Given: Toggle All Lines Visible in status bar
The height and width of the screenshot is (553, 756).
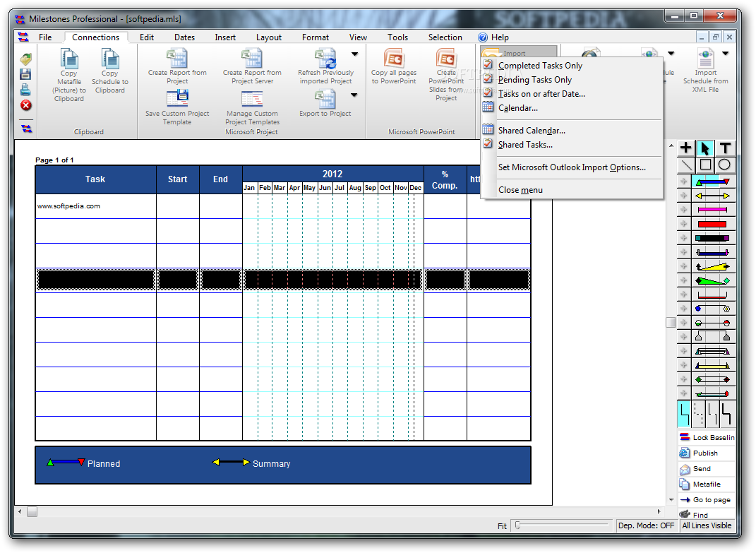Looking at the screenshot, I should coord(707,525).
